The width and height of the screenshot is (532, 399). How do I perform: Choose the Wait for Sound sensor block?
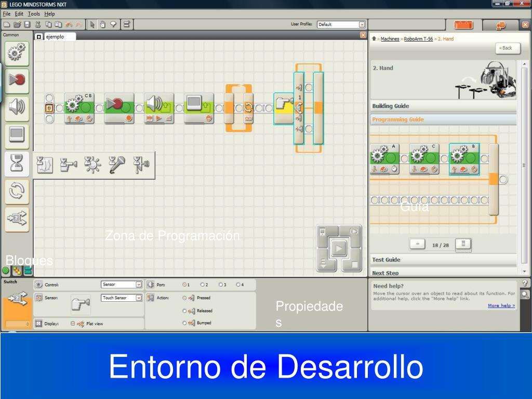117,165
